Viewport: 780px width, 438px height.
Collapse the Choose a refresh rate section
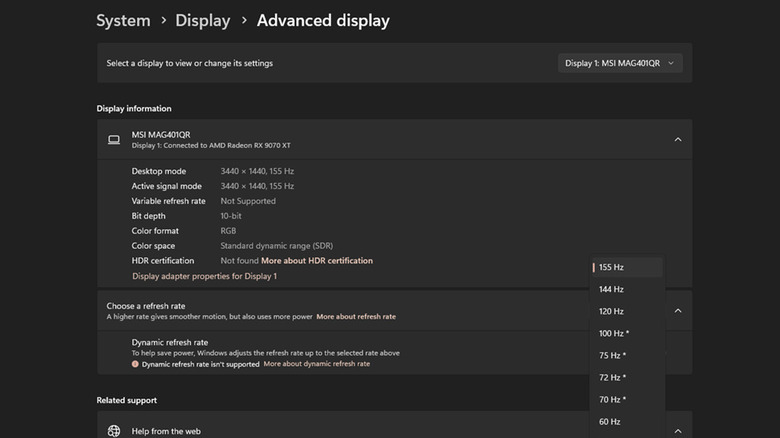coord(678,311)
